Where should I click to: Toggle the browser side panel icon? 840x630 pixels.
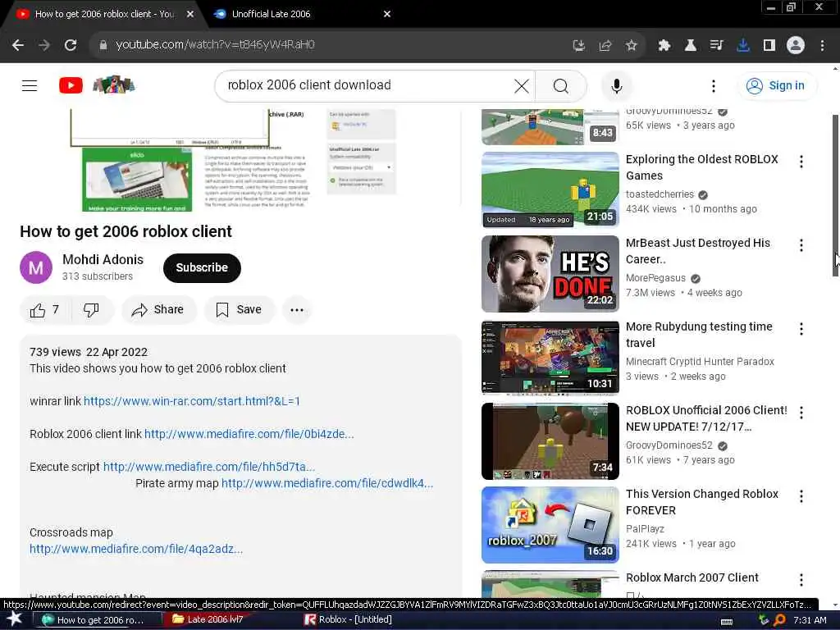click(x=769, y=46)
